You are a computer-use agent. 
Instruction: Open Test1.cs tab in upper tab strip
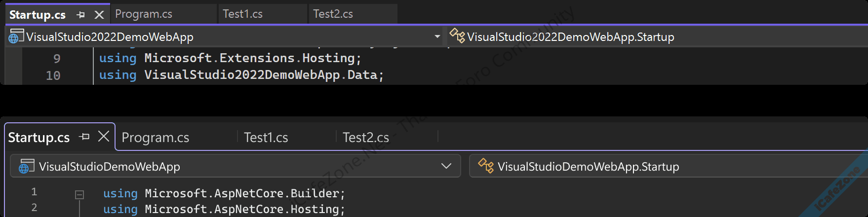pos(242,14)
